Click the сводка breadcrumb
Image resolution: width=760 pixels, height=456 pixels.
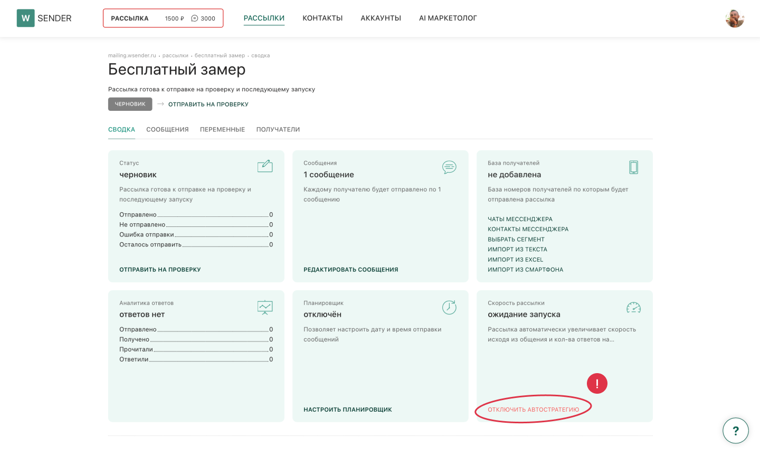(260, 55)
